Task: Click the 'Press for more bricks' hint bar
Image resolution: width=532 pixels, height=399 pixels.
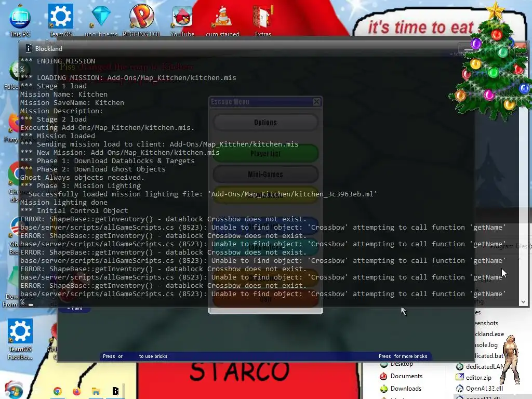Action: coord(403,356)
